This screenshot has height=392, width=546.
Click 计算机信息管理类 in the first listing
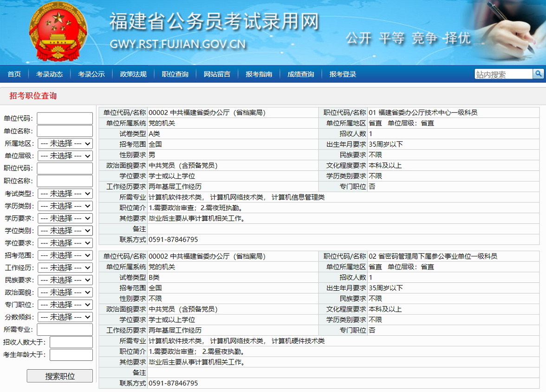(x=298, y=197)
